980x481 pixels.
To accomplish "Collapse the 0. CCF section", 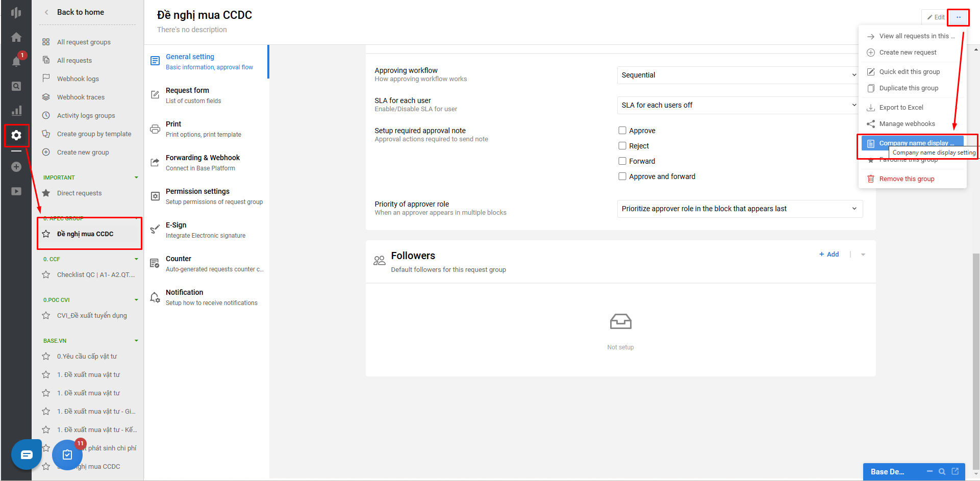I will [136, 259].
